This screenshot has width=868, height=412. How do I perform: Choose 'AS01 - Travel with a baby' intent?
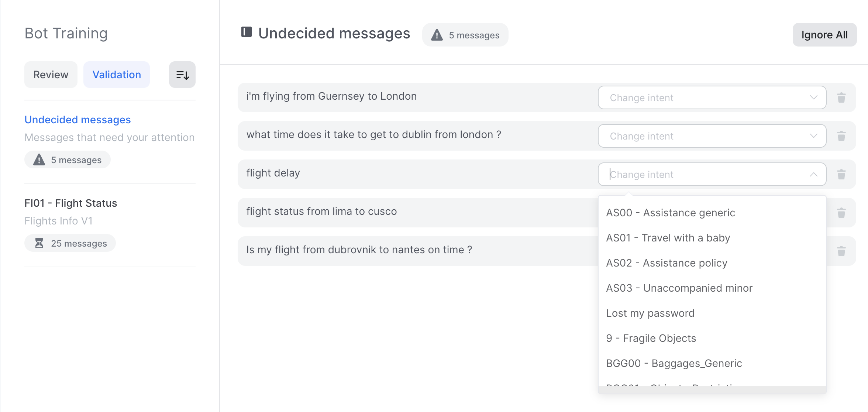(x=668, y=238)
